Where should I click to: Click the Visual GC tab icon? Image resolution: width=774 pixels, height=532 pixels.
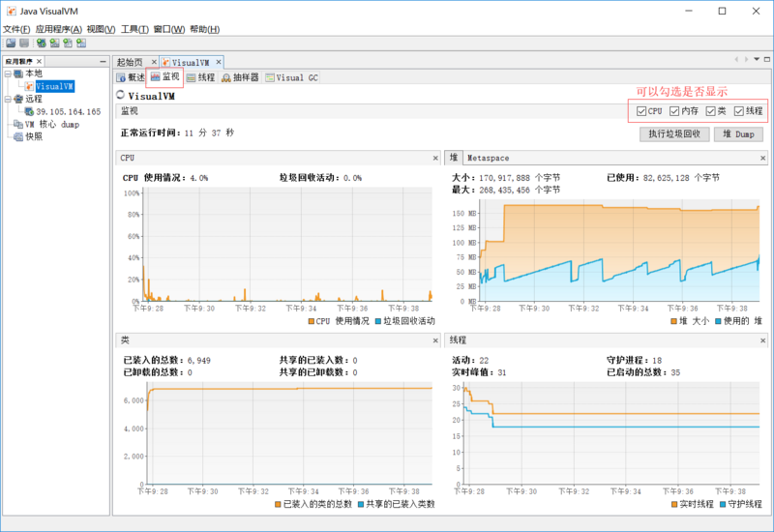tap(270, 77)
